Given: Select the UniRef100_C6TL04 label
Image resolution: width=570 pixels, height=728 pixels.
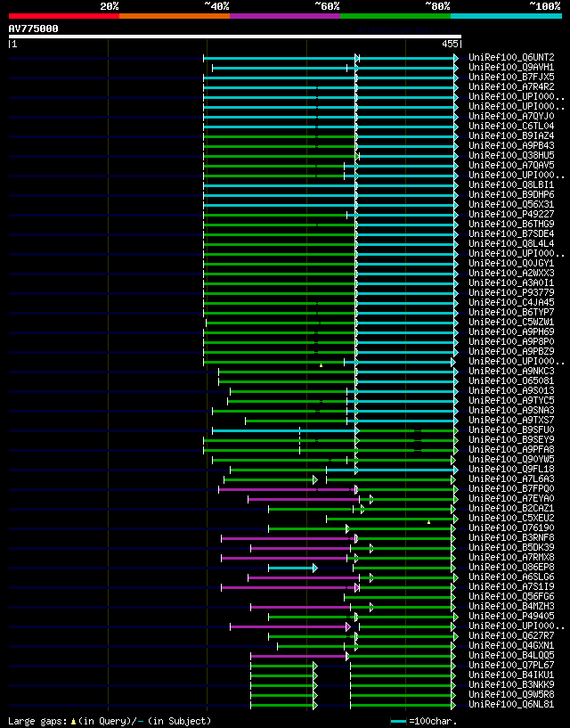Looking at the screenshot, I should click(x=511, y=126).
